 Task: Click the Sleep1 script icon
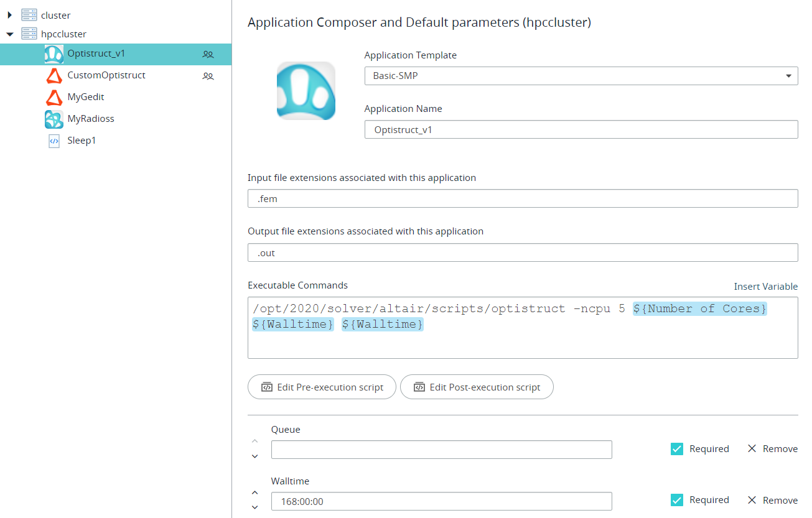point(54,141)
